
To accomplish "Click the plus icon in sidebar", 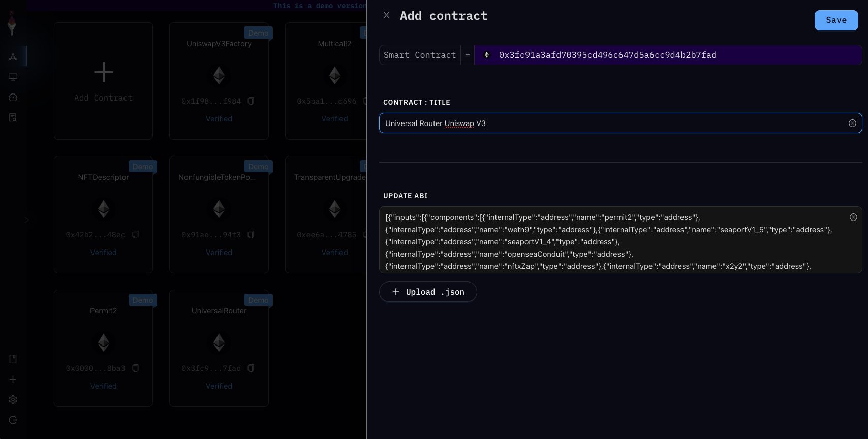I will tap(13, 380).
